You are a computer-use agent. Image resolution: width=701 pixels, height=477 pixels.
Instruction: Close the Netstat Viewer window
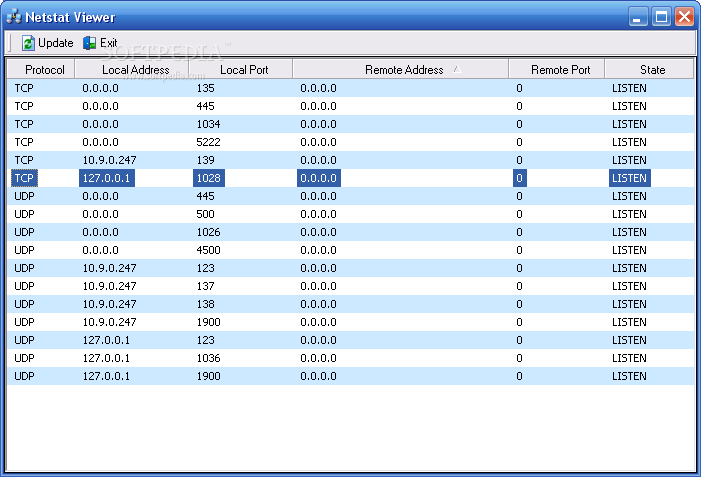click(x=684, y=17)
